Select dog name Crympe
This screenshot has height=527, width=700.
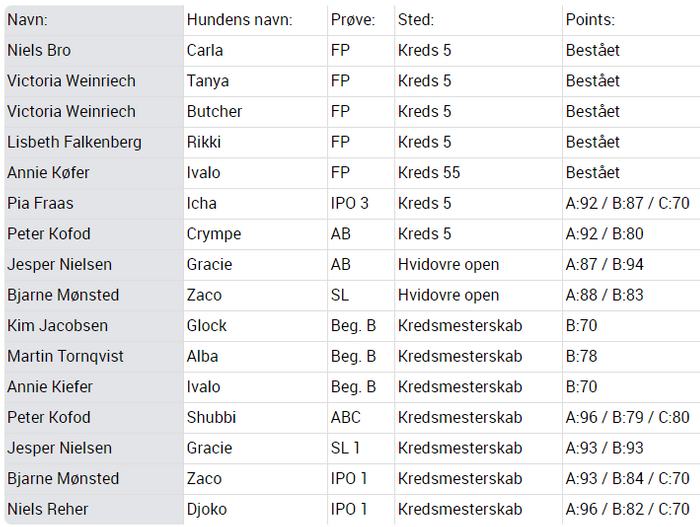point(214,234)
